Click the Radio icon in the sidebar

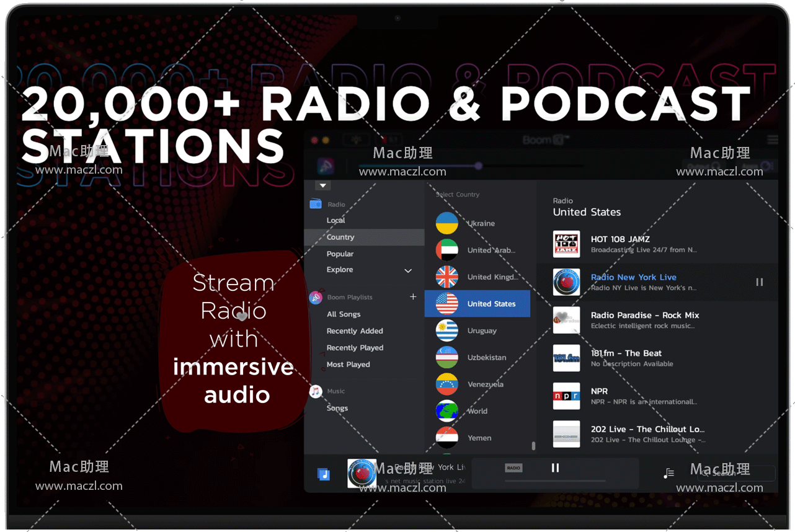[x=316, y=204]
